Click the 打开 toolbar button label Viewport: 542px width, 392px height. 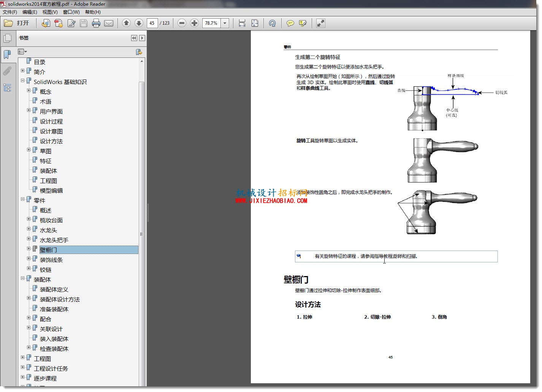click(23, 23)
